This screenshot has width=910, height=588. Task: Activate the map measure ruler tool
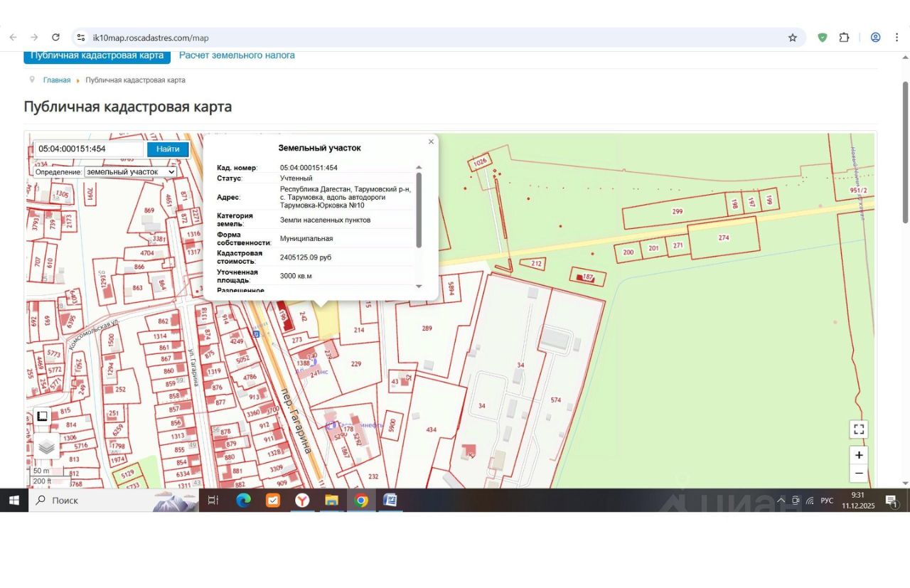[43, 417]
